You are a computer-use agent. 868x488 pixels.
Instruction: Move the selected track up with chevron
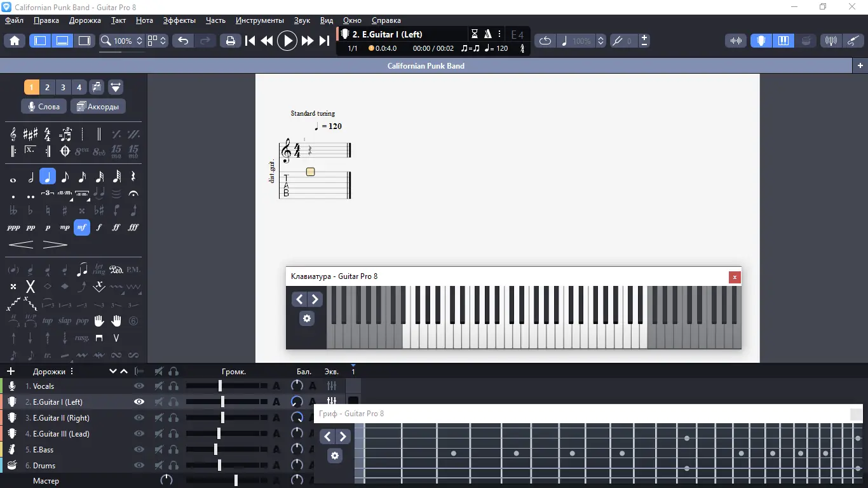tap(124, 371)
